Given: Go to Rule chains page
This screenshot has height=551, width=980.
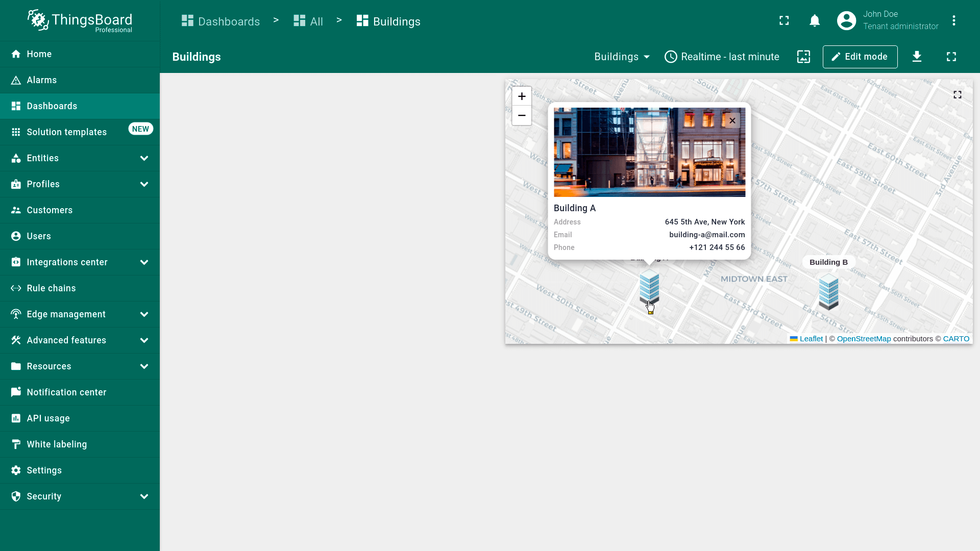Looking at the screenshot, I should point(51,288).
